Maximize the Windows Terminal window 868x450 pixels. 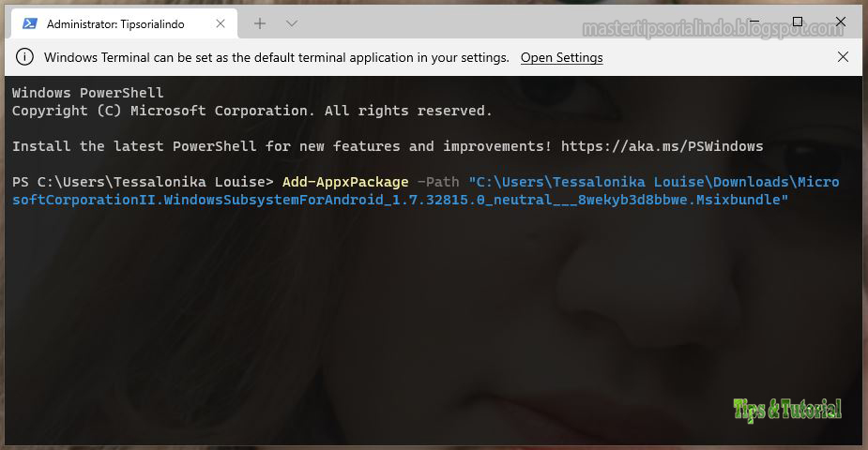(x=797, y=22)
